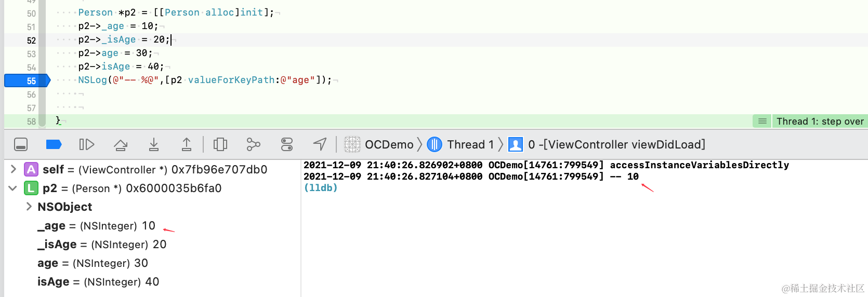
Task: Click line number 56 in the gutter
Action: coord(31,95)
